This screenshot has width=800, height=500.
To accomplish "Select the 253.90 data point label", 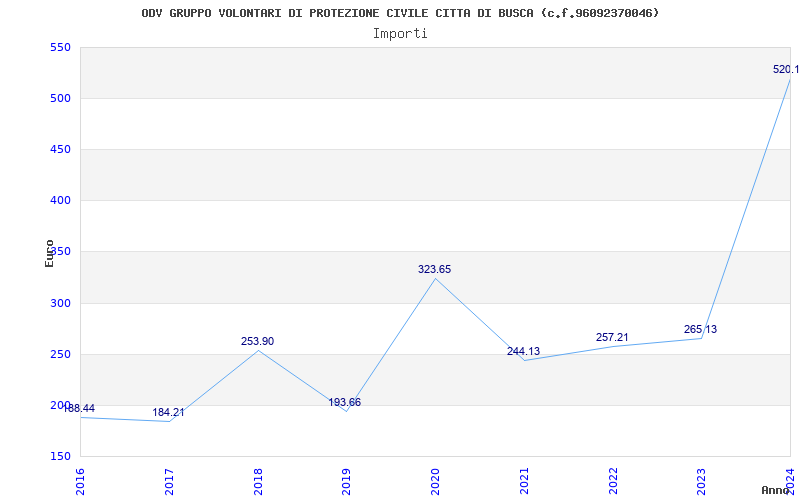I will pos(257,341).
